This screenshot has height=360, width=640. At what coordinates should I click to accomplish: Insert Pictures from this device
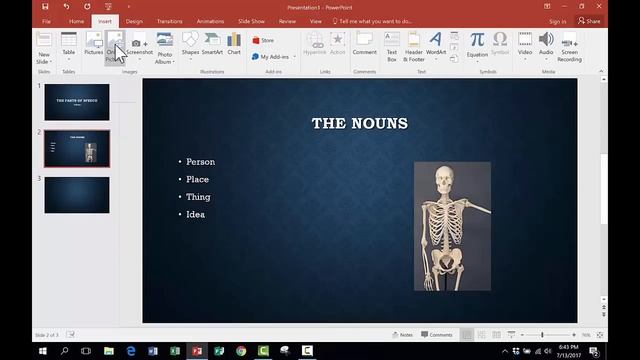click(93, 43)
